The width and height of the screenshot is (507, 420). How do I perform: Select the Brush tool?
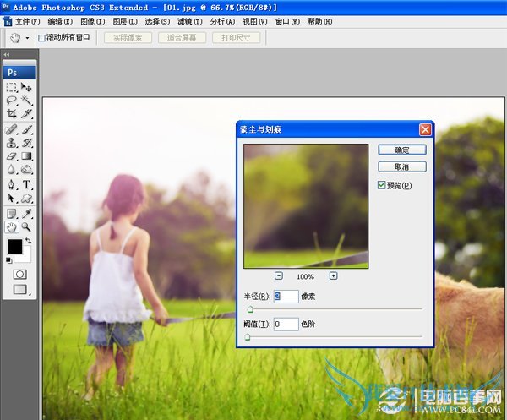tap(26, 129)
